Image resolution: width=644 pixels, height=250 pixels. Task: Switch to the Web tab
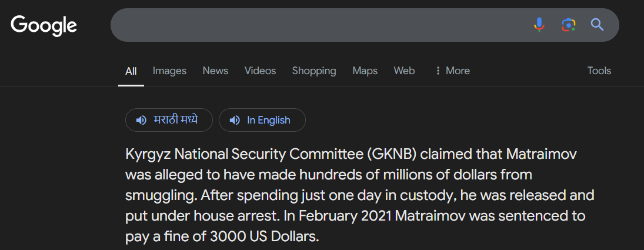404,71
